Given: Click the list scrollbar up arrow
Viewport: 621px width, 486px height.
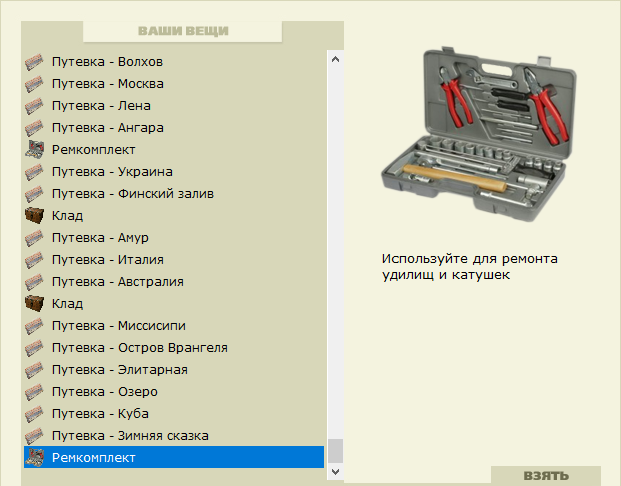Looking at the screenshot, I should click(x=335, y=59).
